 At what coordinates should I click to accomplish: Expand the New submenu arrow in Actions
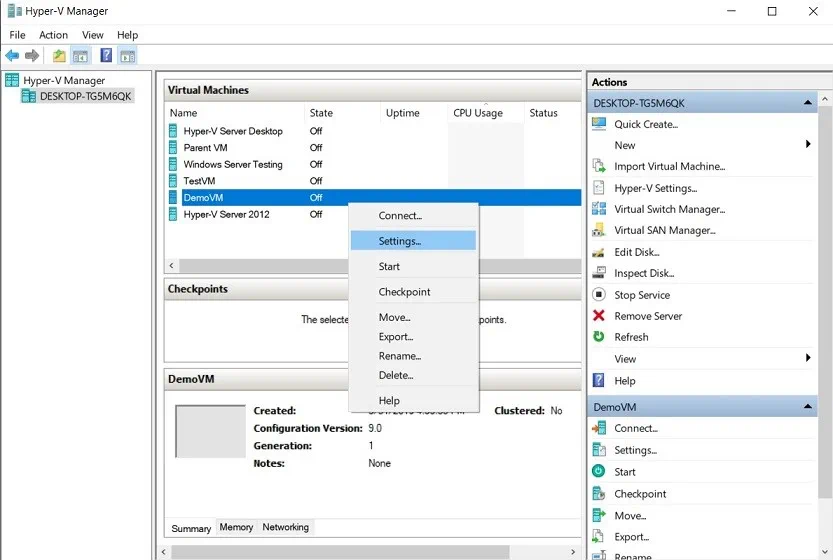pyautogui.click(x=808, y=145)
